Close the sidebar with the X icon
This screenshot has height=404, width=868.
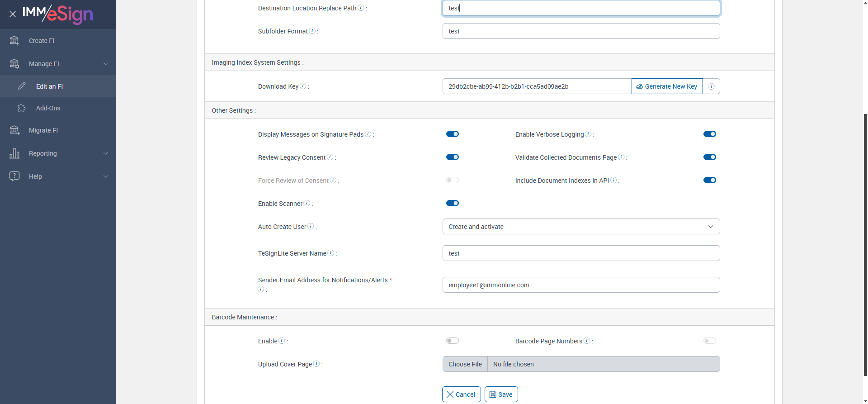point(13,14)
